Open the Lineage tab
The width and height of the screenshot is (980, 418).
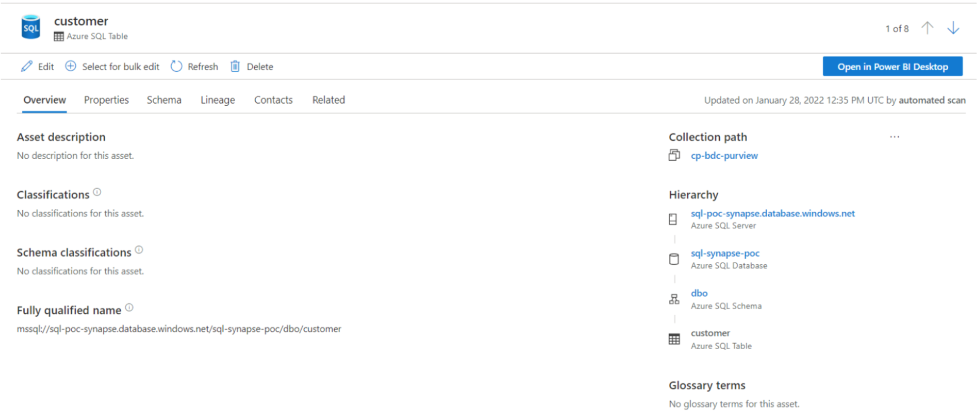(x=218, y=100)
